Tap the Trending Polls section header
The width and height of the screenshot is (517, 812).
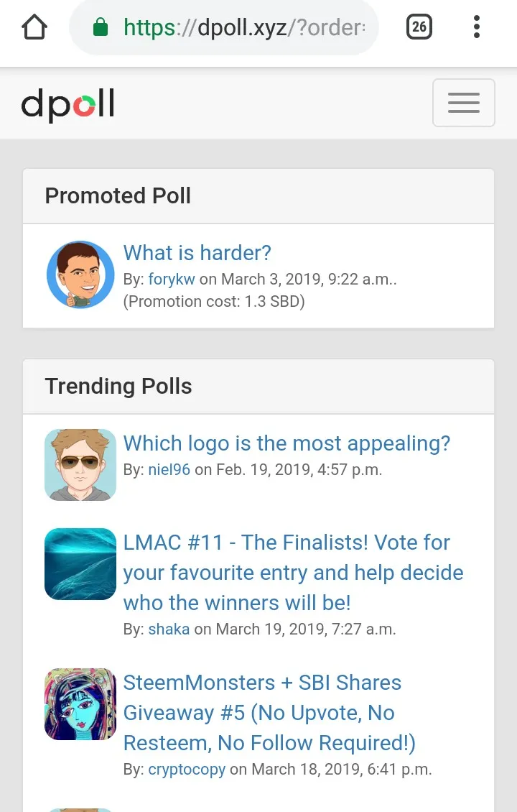[x=118, y=387]
